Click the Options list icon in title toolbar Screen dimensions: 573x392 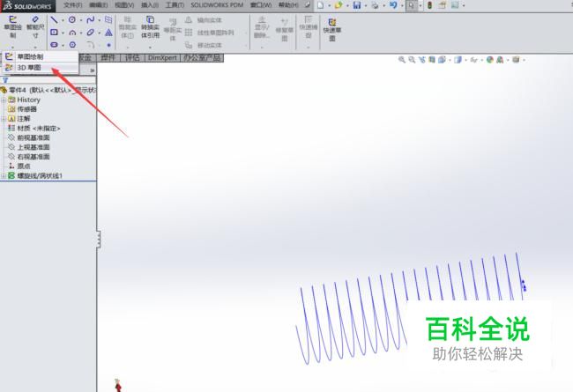coord(455,5)
